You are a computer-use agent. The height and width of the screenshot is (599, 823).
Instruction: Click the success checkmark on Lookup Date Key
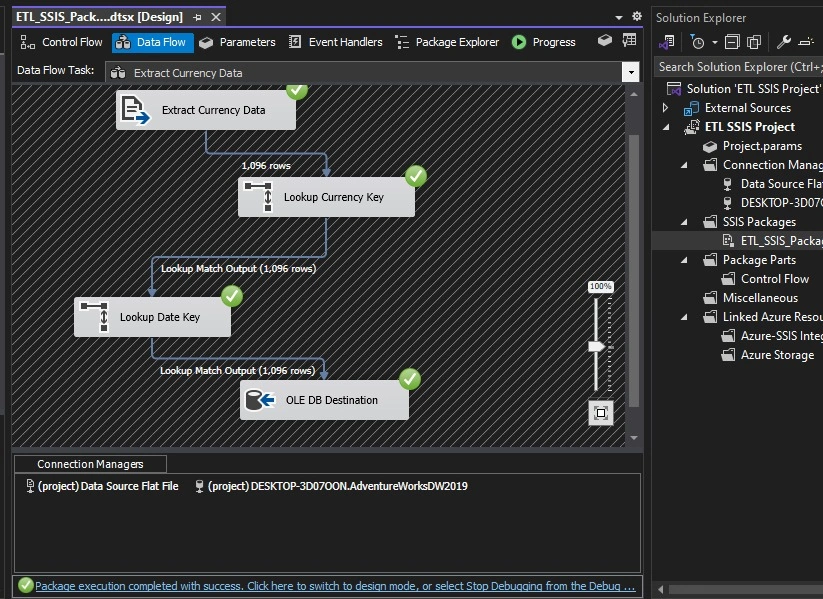[231, 296]
